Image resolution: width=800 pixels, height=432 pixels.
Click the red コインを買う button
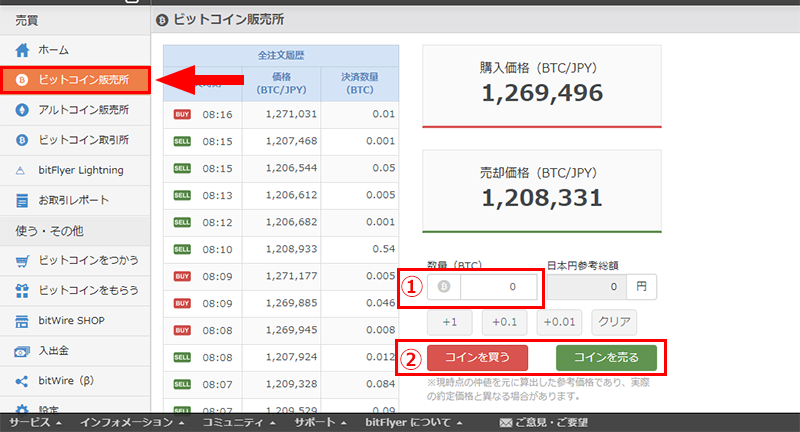pyautogui.click(x=478, y=358)
